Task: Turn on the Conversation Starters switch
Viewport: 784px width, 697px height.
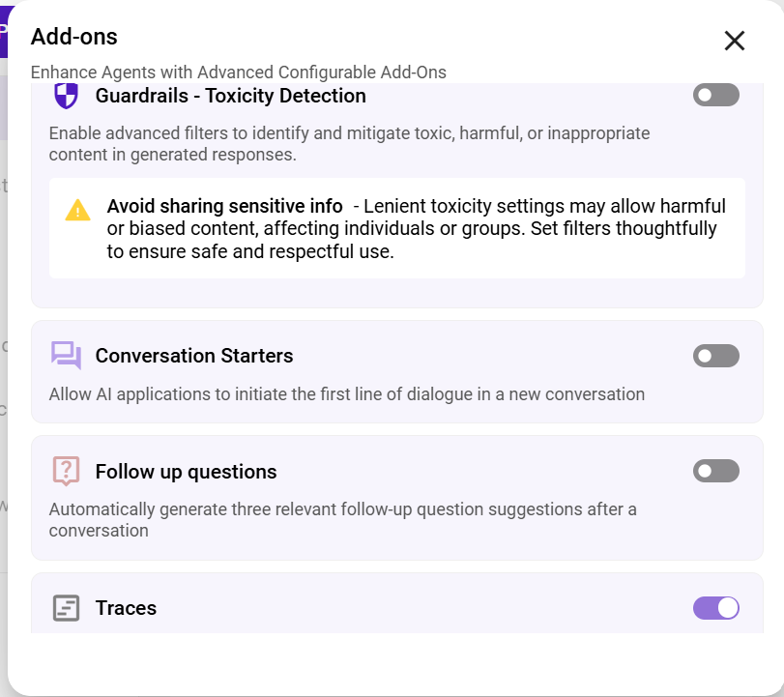Action: click(x=715, y=356)
